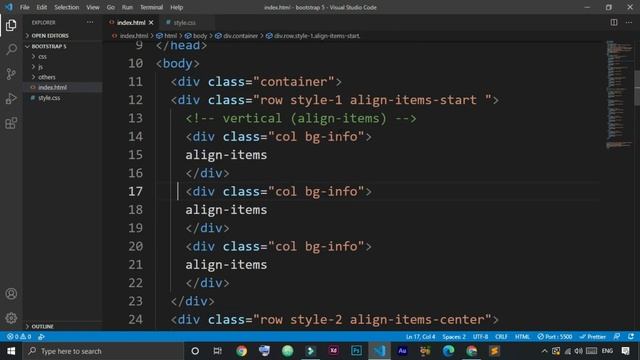Open Photoshop from the taskbar
This screenshot has height=360, width=640.
(356, 351)
